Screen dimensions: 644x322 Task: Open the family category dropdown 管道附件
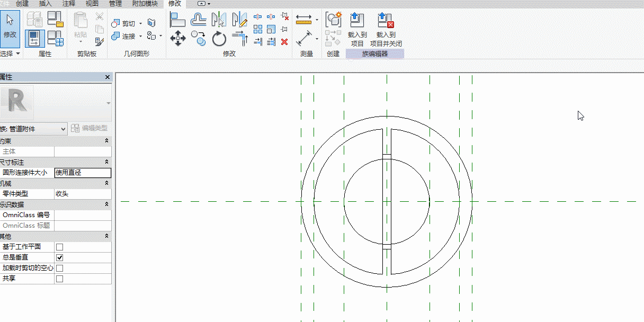click(33, 129)
